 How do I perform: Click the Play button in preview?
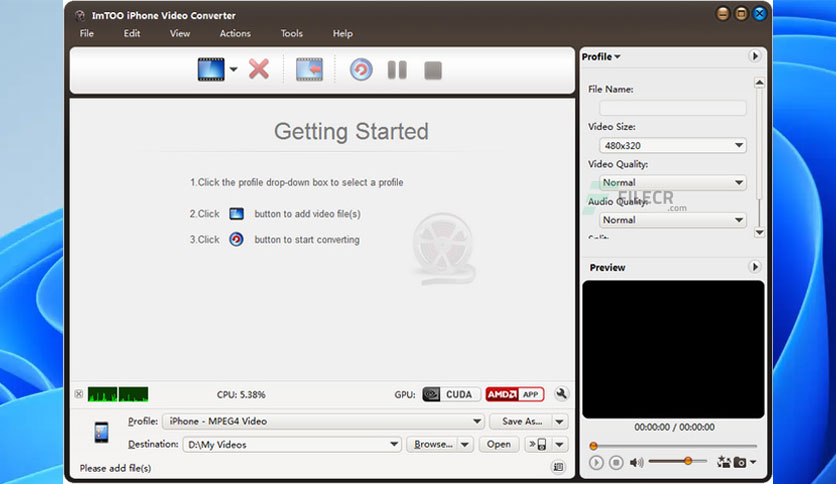click(x=596, y=462)
